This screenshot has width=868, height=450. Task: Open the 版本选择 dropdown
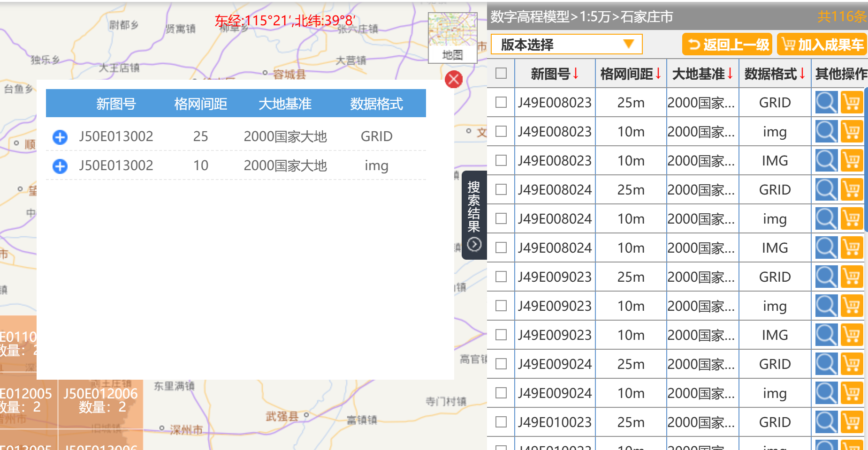[x=566, y=45]
